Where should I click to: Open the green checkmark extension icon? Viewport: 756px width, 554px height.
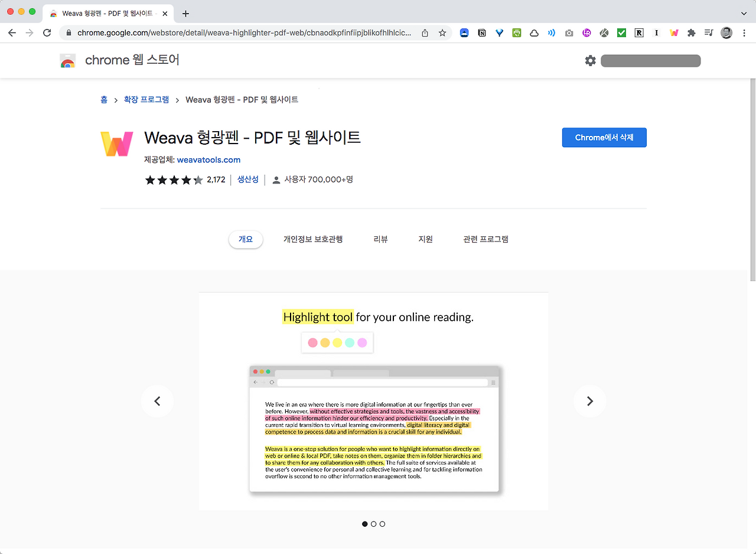click(x=621, y=33)
